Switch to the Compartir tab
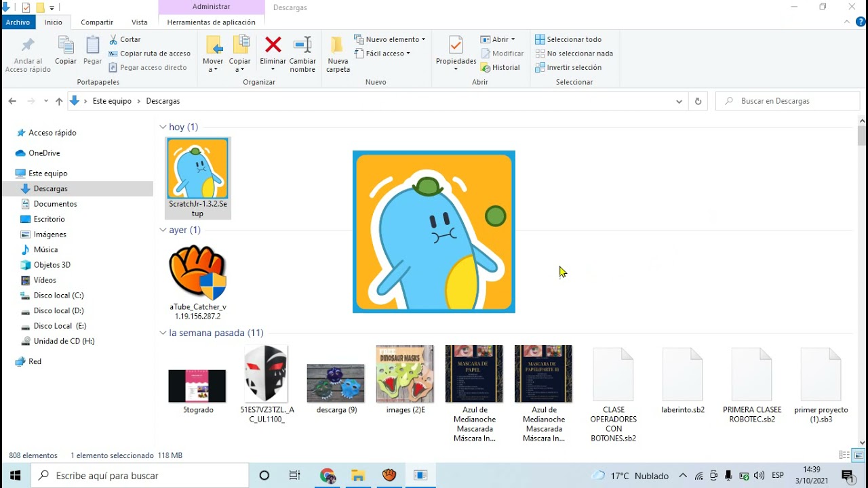Screen dimensions: 868x488 (x=97, y=22)
